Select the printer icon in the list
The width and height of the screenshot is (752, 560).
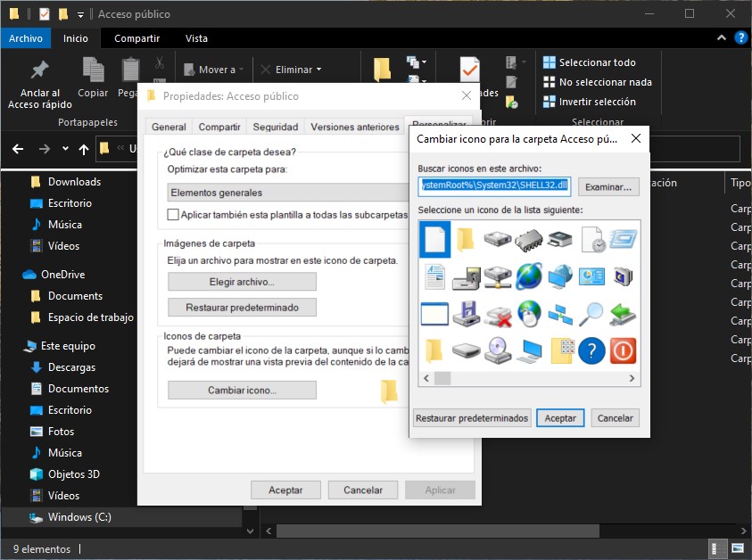point(559,239)
